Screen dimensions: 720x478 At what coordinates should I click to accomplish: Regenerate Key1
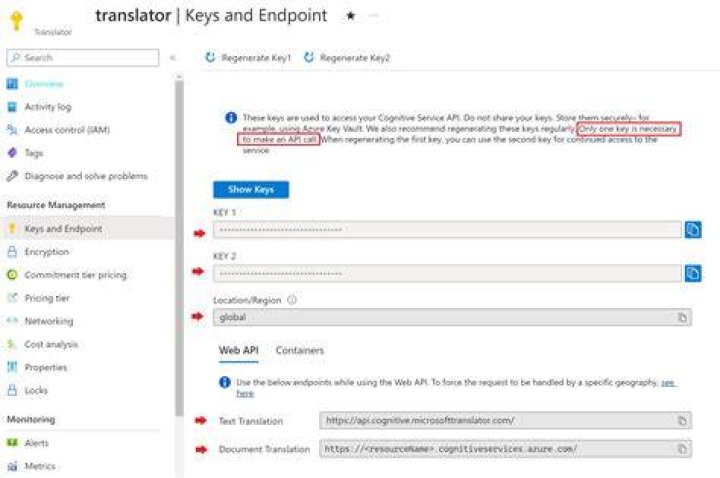(x=248, y=57)
